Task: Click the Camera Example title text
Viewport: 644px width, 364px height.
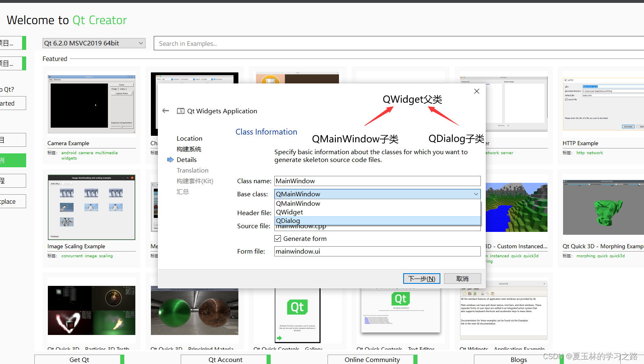Action: 68,143
